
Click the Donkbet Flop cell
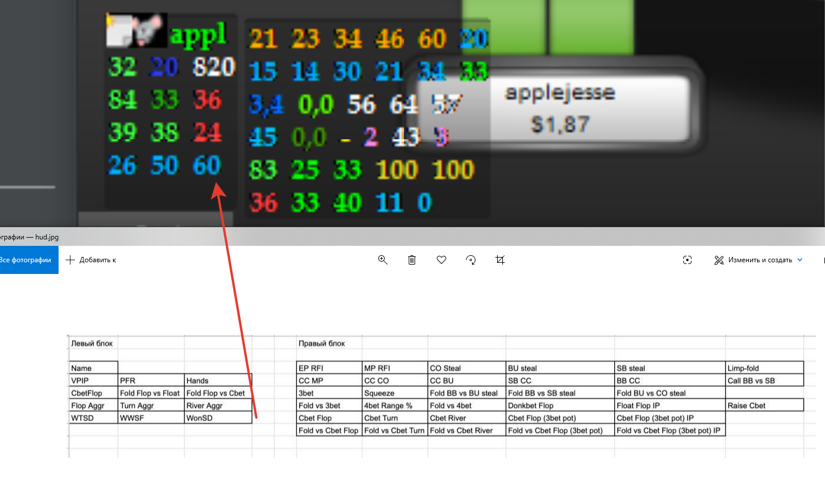point(560,405)
